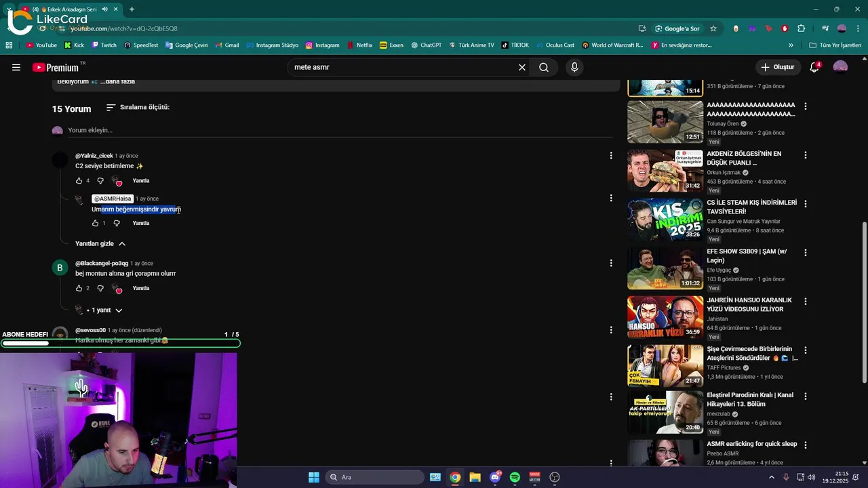This screenshot has height=488, width=868.
Task: Expand the '1 yanıt' reply thread
Action: click(x=99, y=310)
